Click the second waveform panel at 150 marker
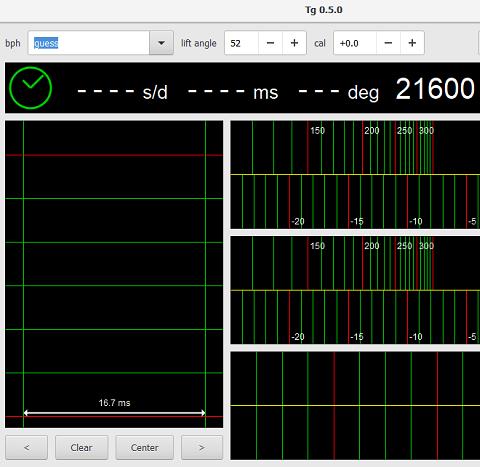480x467 pixels. (317, 246)
